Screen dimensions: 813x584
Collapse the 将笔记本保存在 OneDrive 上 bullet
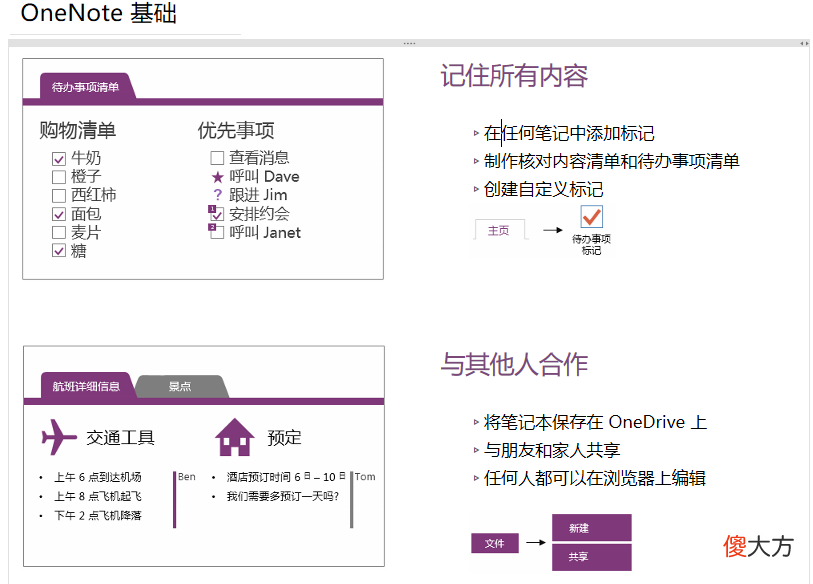coord(476,422)
